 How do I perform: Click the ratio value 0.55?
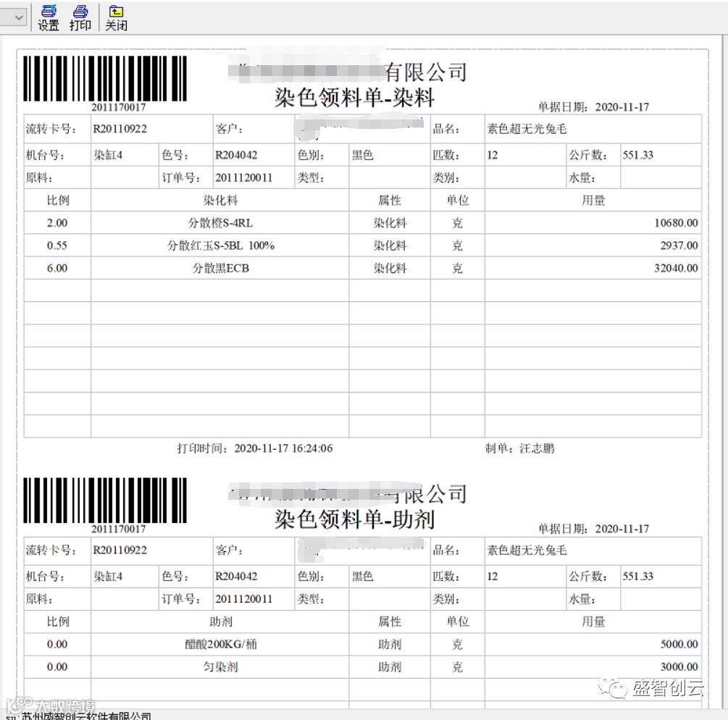pos(57,246)
